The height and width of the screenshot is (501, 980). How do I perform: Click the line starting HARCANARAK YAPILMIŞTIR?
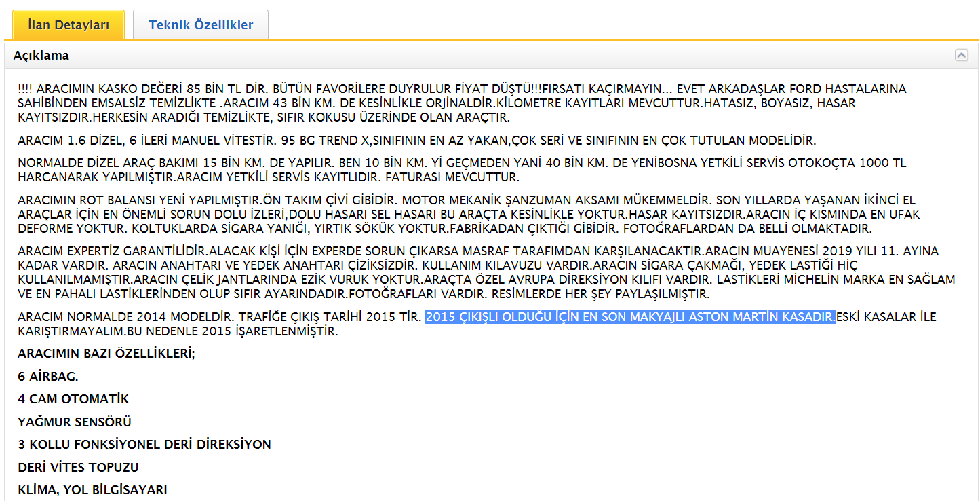point(269,178)
